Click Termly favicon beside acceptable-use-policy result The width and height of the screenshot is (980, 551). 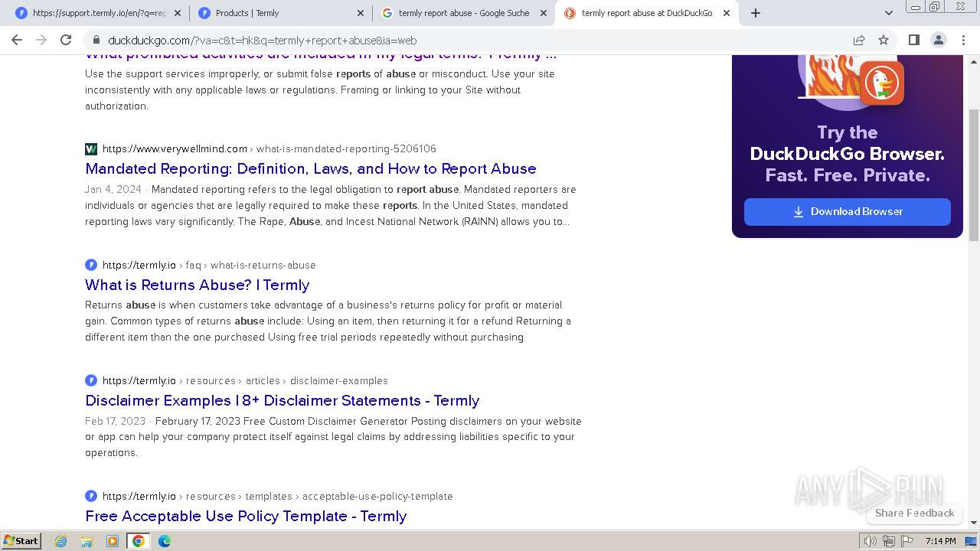pos(91,496)
